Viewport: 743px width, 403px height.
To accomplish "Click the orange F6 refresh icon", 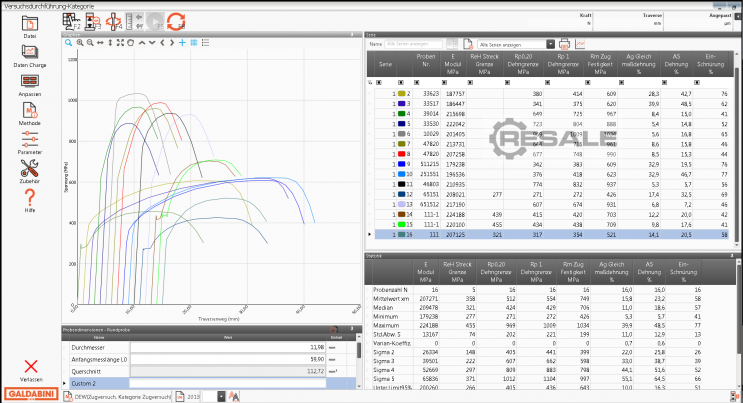I will point(175,20).
